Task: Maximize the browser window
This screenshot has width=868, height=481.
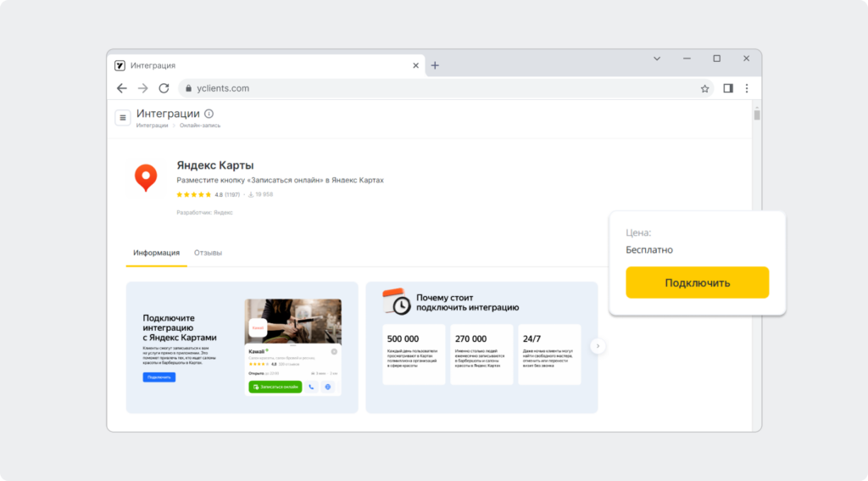Action: click(x=717, y=59)
